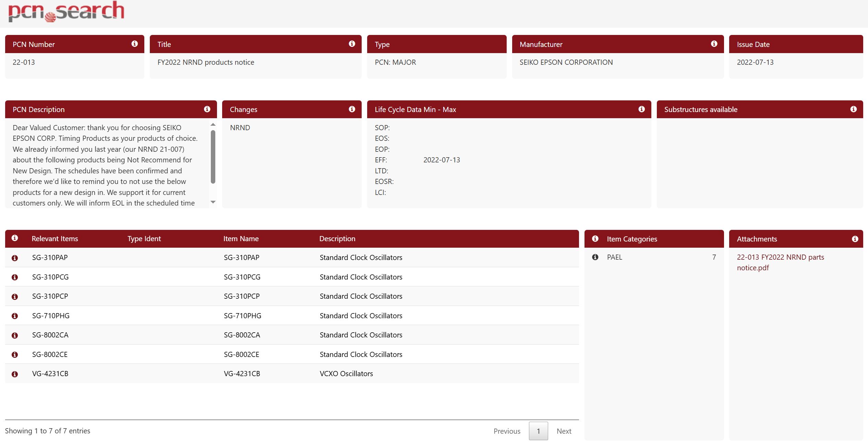Click Attachments header info icon
This screenshot has width=868, height=445.
(855, 239)
